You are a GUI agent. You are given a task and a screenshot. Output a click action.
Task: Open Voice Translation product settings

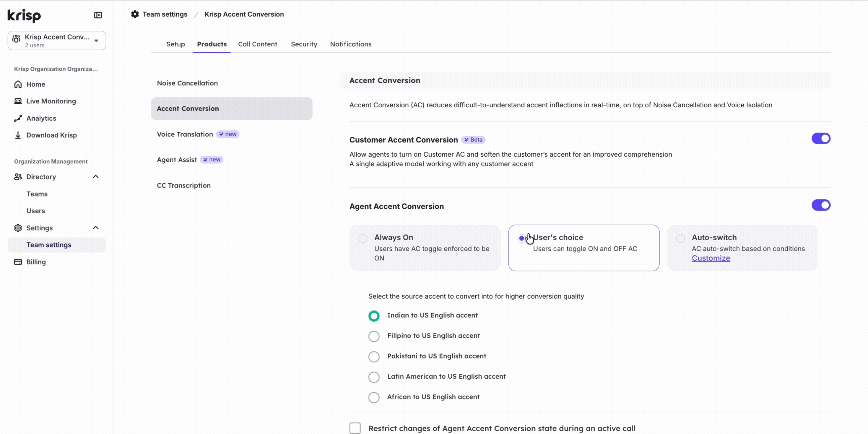point(185,134)
